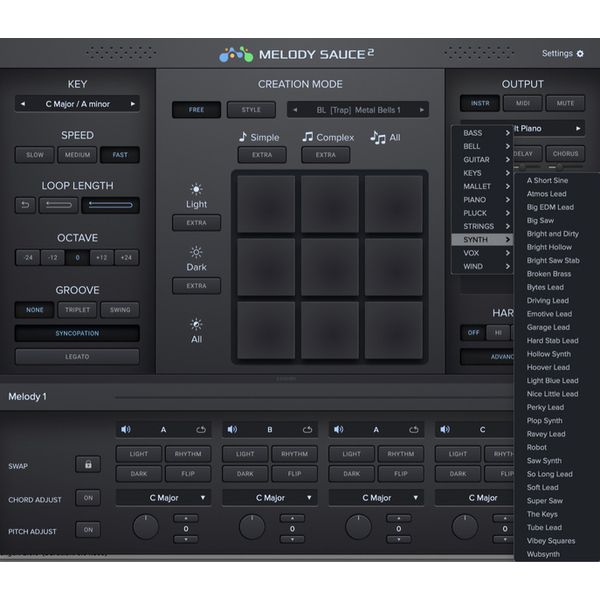600x600 pixels.
Task: Click the Simple note icon
Action: point(243,137)
